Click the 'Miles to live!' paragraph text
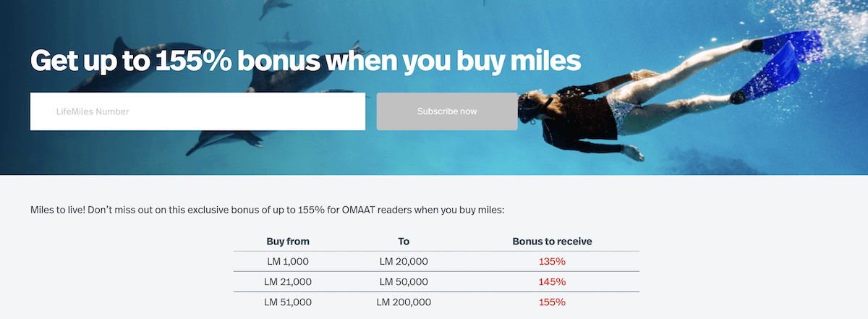 (267, 210)
